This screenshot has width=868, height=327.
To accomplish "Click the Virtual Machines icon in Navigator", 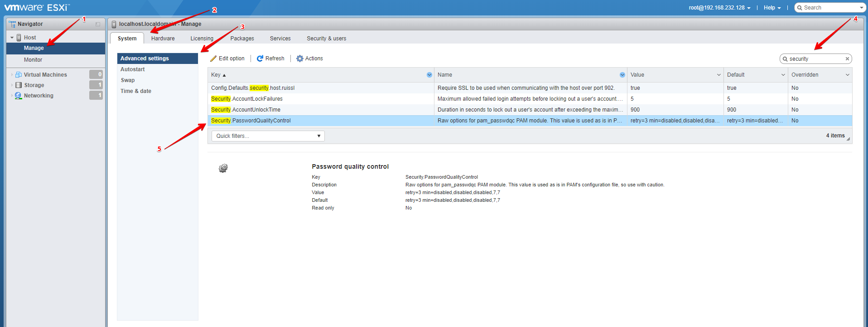I will coord(19,75).
